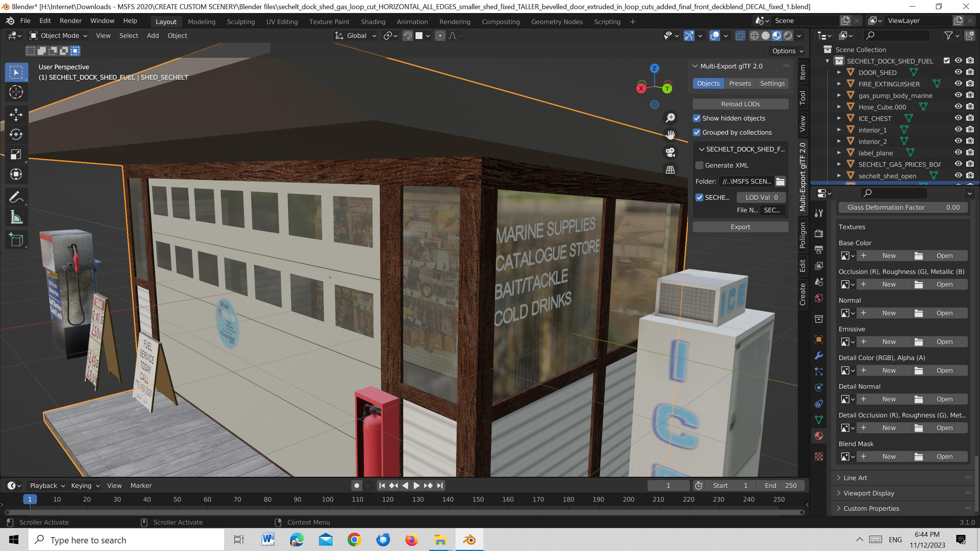Click the zoom magnifier icon in viewport
Viewport: 980px width, 551px height.
[x=670, y=117]
